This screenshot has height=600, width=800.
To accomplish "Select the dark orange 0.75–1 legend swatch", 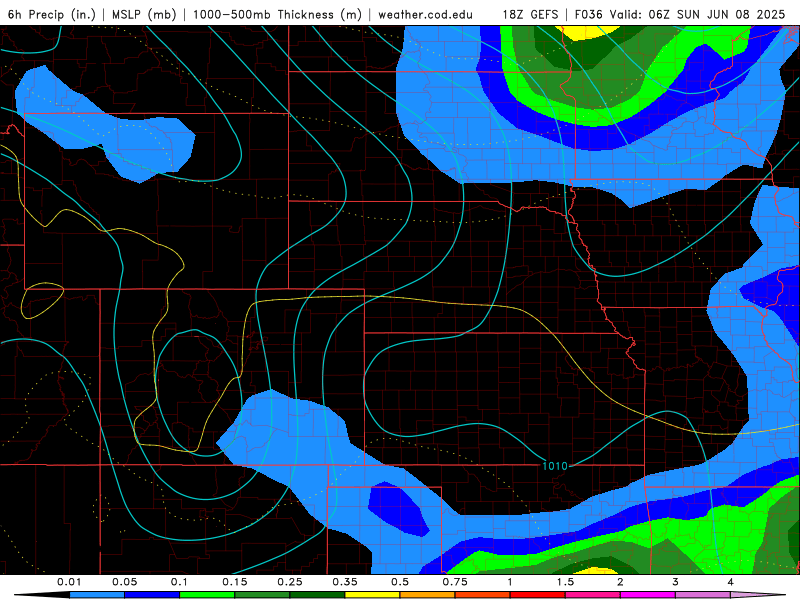I will (x=483, y=595).
